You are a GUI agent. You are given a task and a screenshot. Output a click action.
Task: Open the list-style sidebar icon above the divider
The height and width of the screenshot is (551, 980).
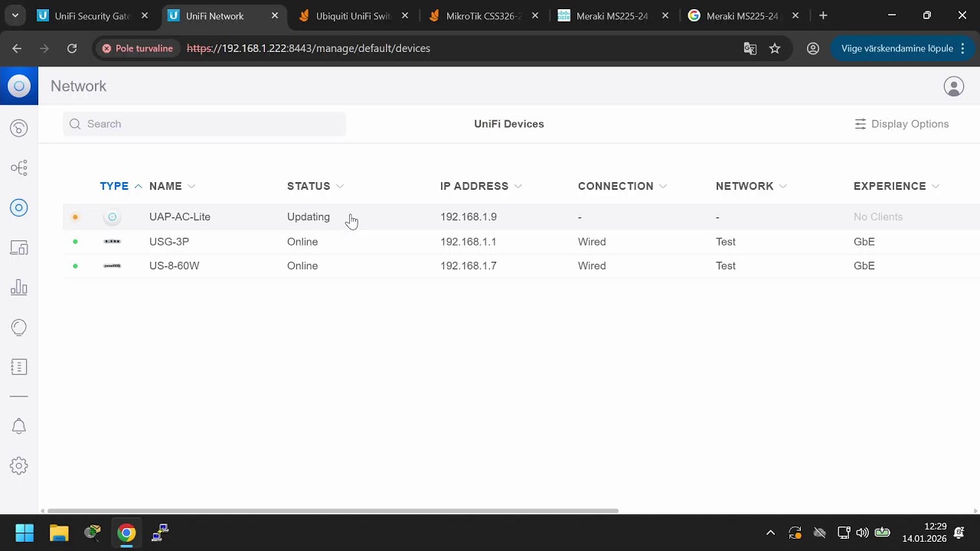pos(19,367)
